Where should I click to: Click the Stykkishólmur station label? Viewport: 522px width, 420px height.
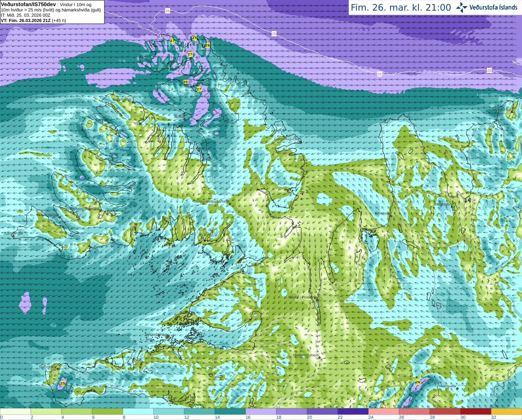tap(156, 334)
